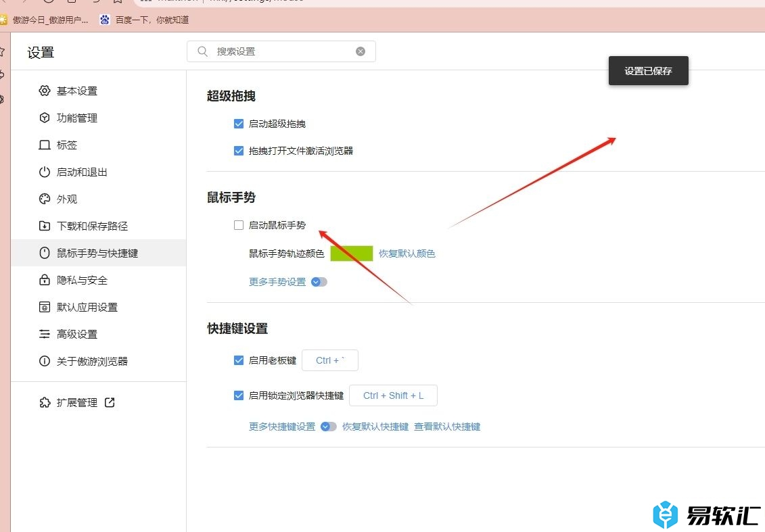The height and width of the screenshot is (532, 765).
Task: Enable the 启动鼠标手势 checkbox
Action: pos(238,225)
